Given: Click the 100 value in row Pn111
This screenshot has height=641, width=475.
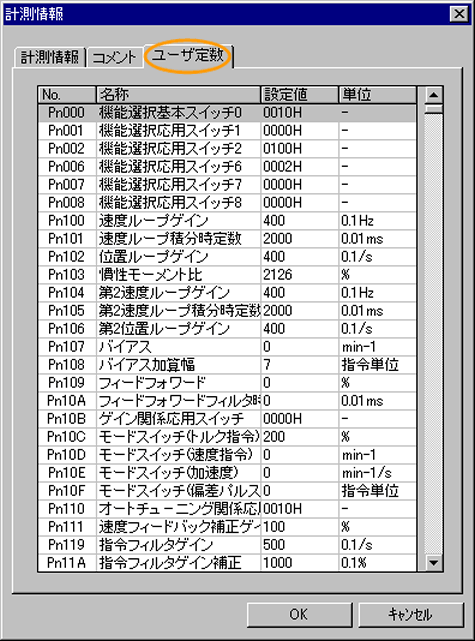Looking at the screenshot, I should tap(300, 527).
